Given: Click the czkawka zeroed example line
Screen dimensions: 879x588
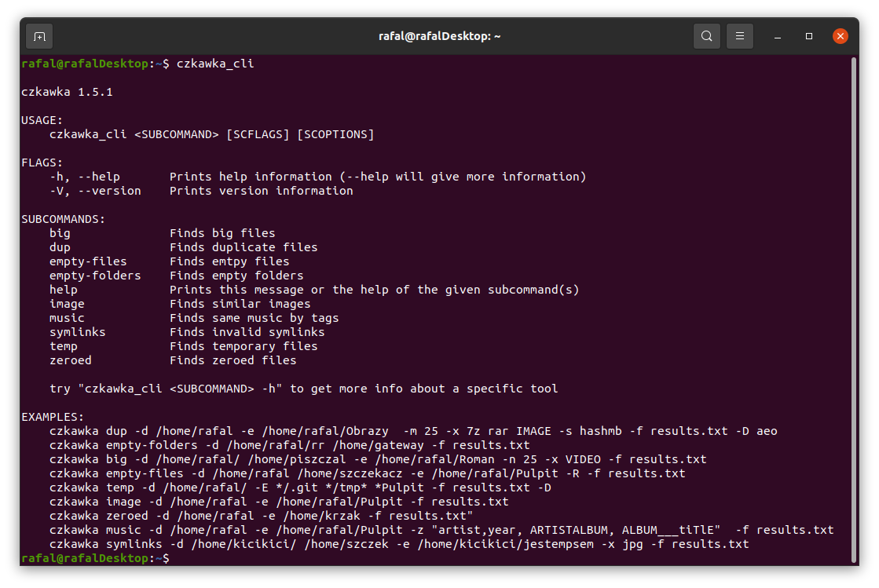Looking at the screenshot, I should click(262, 516).
